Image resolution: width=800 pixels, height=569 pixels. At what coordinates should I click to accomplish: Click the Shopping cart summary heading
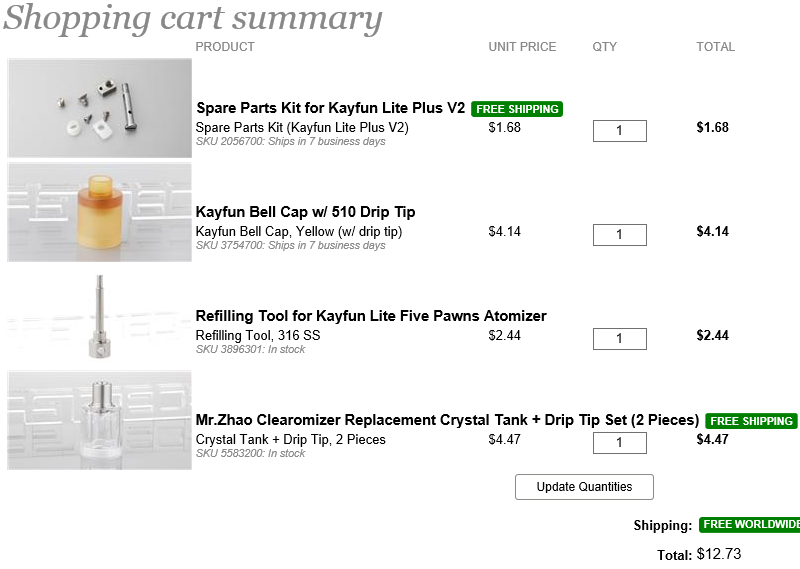192,18
